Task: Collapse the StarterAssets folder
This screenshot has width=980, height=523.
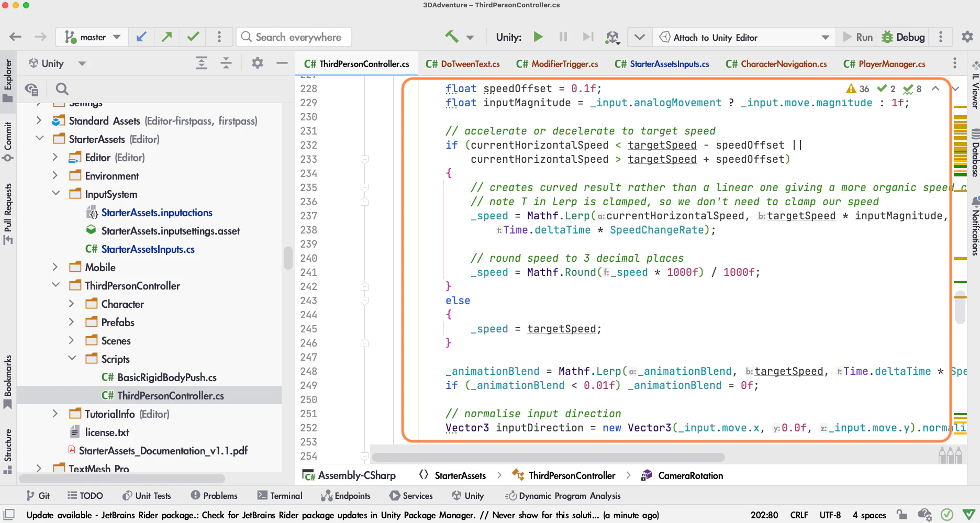Action: click(x=39, y=139)
